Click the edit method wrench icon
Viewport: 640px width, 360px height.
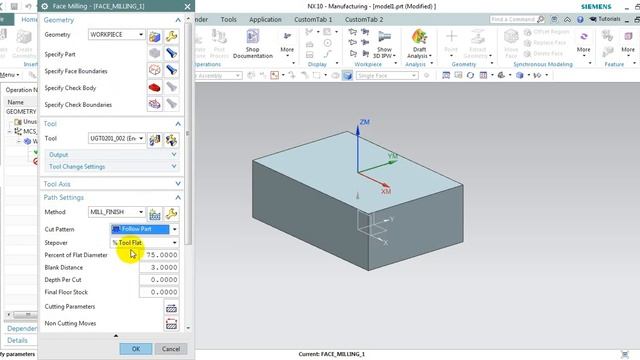click(171, 213)
